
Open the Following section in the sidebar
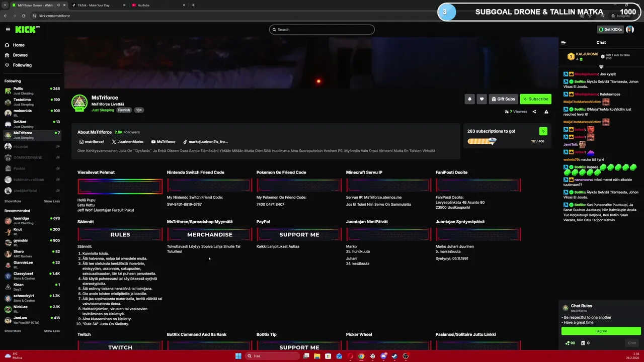click(x=22, y=65)
